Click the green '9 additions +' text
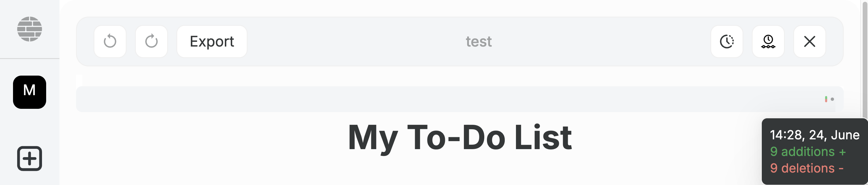The width and height of the screenshot is (868, 185). 808,151
